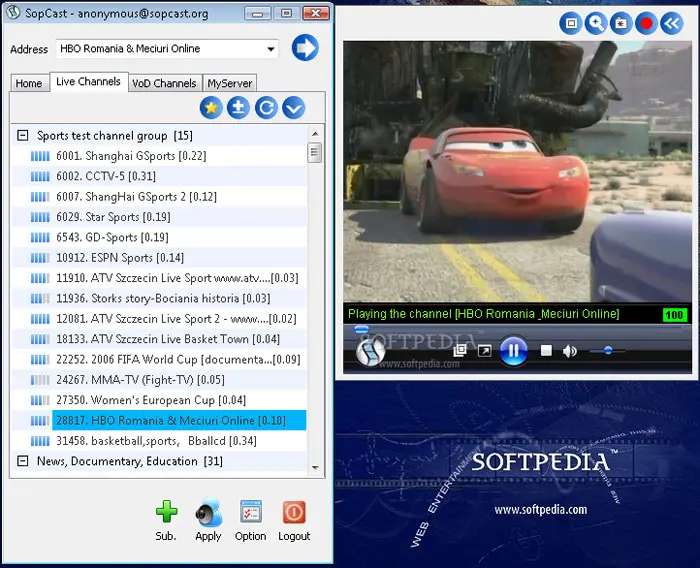Click the double-left-arrow collapse icon above video
Screen dimensions: 700x568
[672, 23]
